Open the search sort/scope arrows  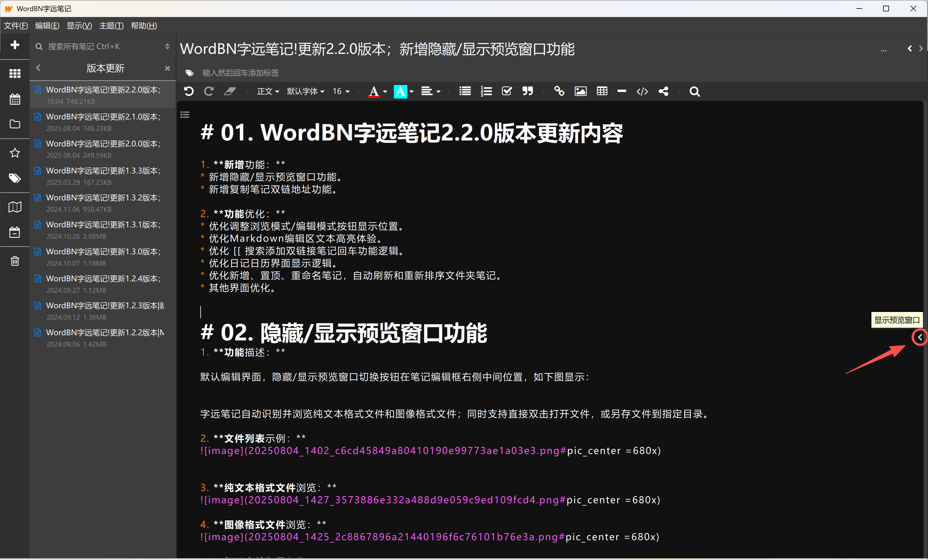(x=167, y=46)
